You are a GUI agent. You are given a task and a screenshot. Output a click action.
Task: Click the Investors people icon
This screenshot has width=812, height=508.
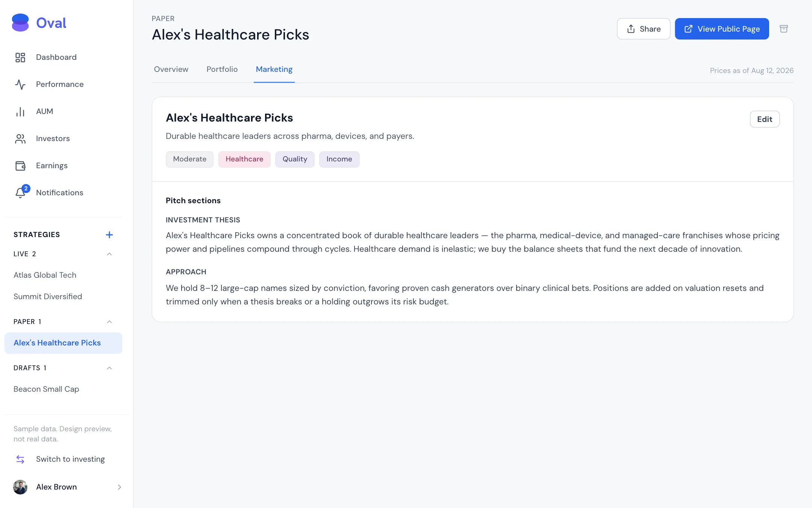[x=20, y=138]
